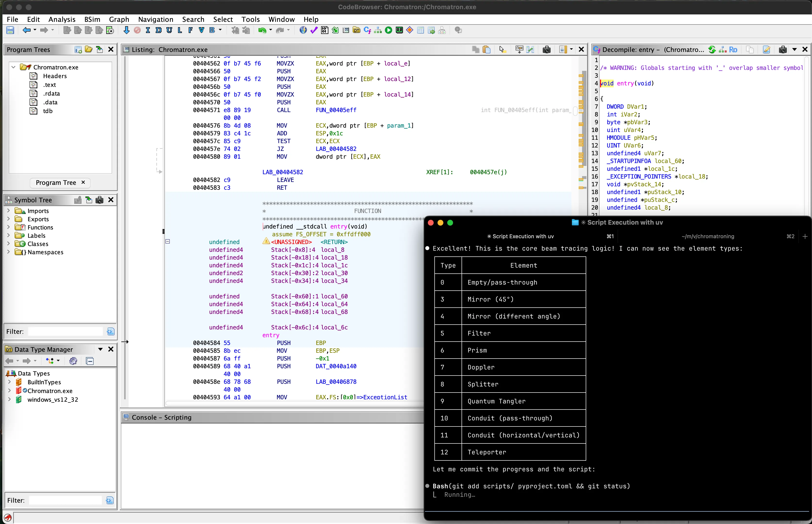
Task: Click the Function Graph hierarchy toolbar icon
Action: pyautogui.click(x=378, y=30)
